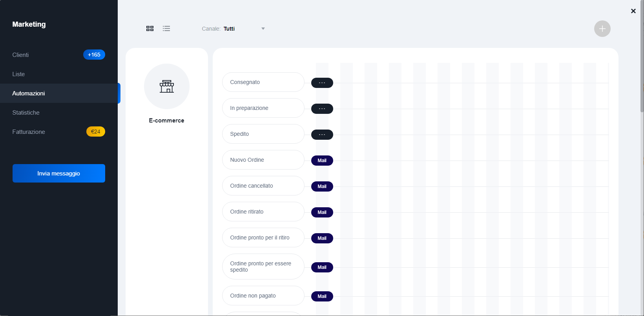The height and width of the screenshot is (316, 644).
Task: Close the panel with X icon
Action: [633, 11]
